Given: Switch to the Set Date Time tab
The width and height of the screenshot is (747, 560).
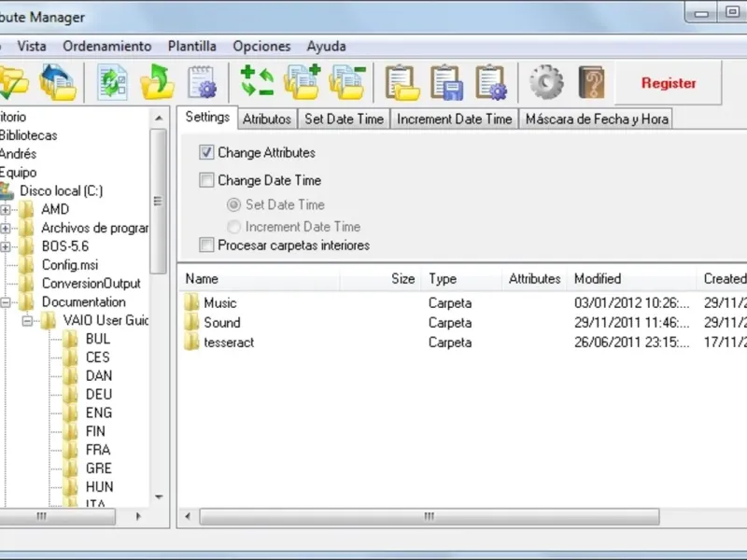Looking at the screenshot, I should (x=344, y=119).
